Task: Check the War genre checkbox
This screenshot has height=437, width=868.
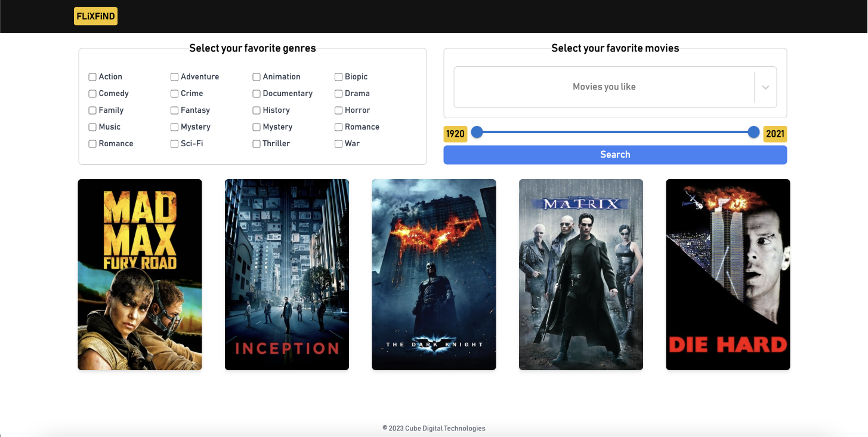Action: pos(338,144)
